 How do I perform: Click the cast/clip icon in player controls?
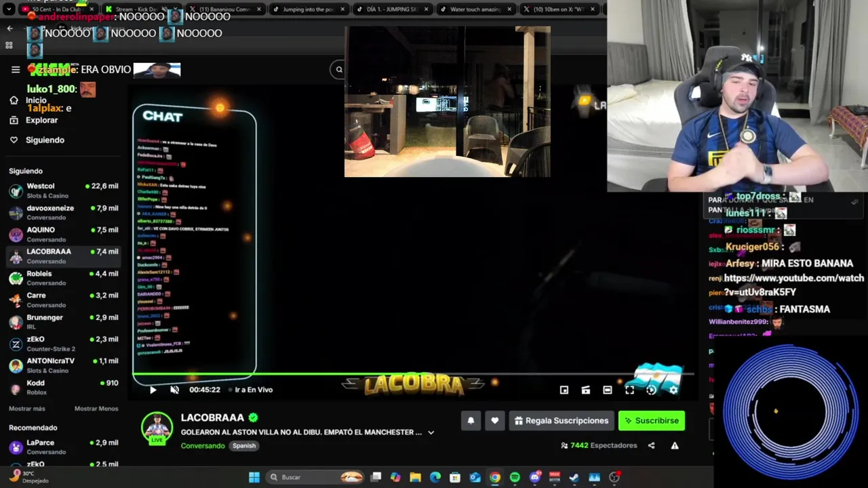tap(586, 390)
